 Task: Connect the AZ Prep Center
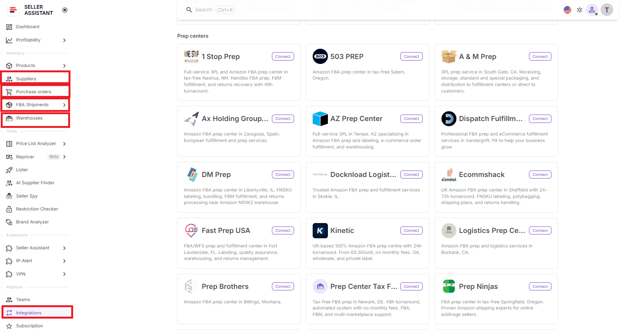(x=412, y=119)
